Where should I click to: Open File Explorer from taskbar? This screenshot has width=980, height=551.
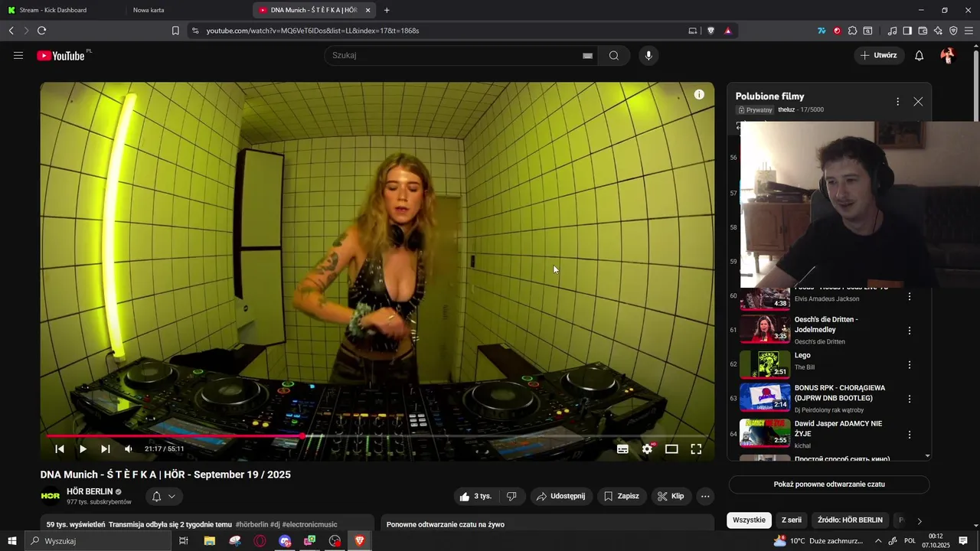tap(209, 541)
